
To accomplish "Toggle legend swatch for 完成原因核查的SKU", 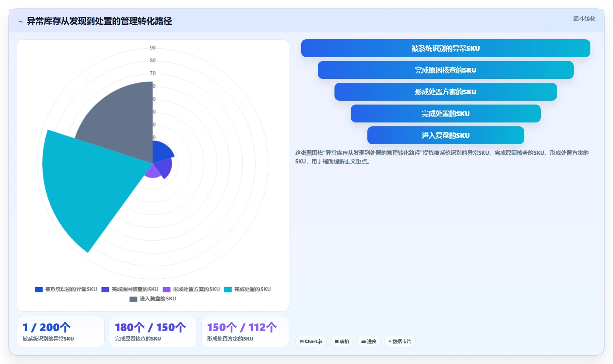I will point(105,289).
